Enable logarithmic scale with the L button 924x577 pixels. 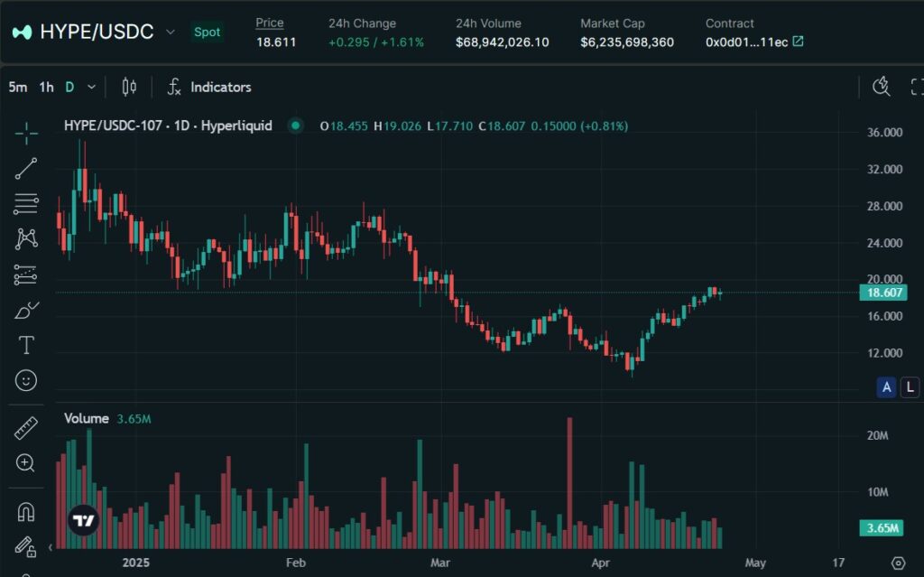[x=910, y=386]
